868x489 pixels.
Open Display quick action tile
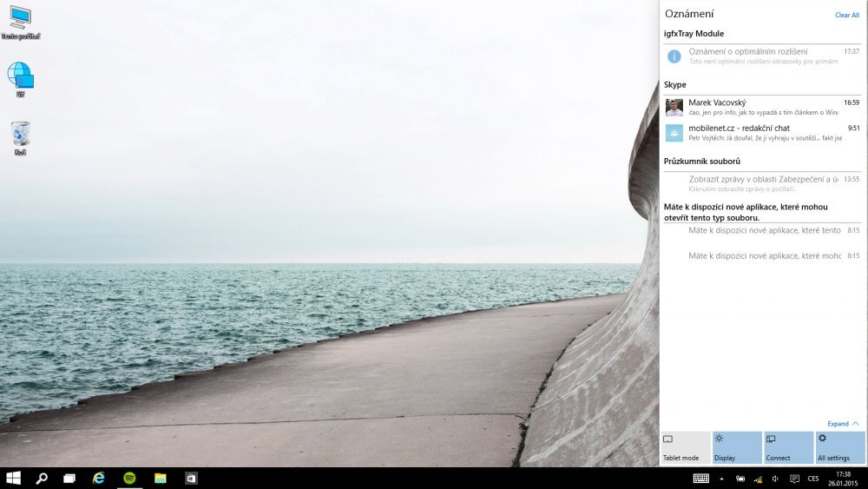pos(737,447)
